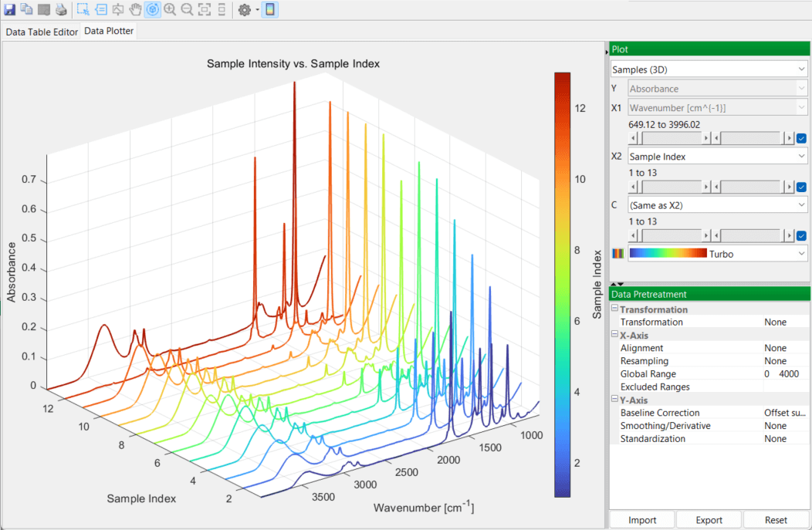Click the Import button
Viewport: 812px width, 530px height.
tap(642, 520)
